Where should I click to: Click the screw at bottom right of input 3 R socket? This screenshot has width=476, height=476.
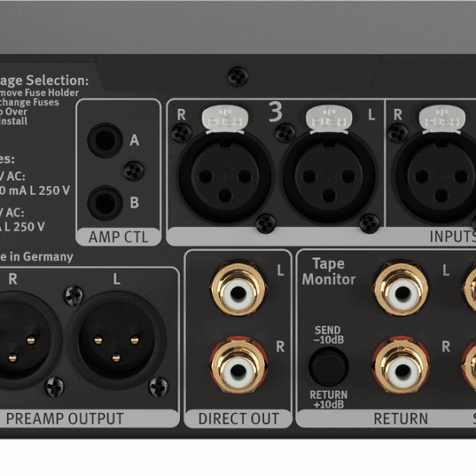266,223
